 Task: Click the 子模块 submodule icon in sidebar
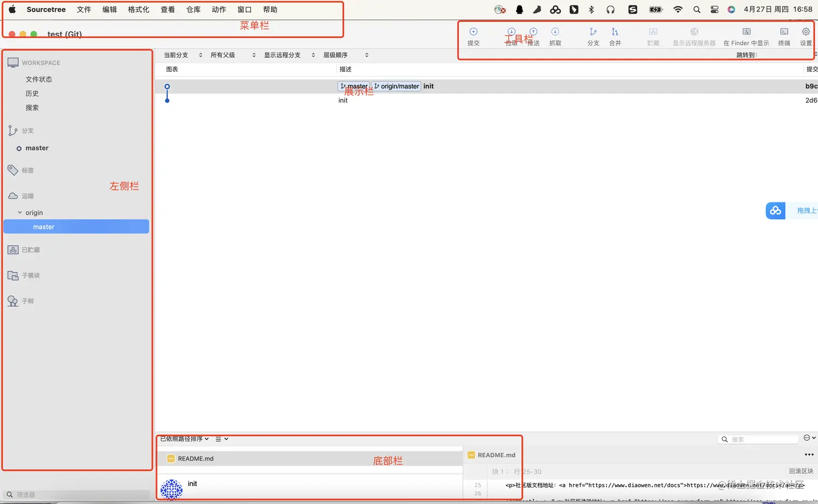click(13, 275)
